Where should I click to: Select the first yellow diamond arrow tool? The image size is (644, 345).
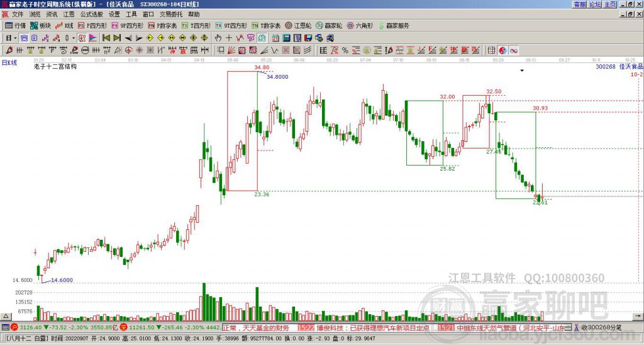150,38
